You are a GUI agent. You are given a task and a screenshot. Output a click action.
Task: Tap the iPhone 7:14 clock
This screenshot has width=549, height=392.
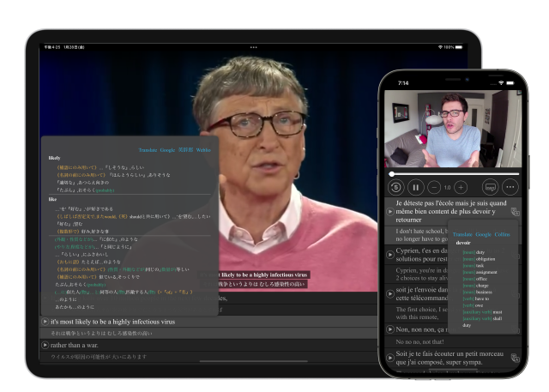point(403,83)
